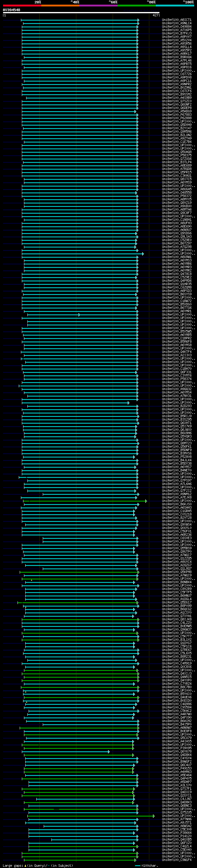The image size is (197, 868).
Task: Click UniRef100_P14120 label
Action: [x=177, y=836]
